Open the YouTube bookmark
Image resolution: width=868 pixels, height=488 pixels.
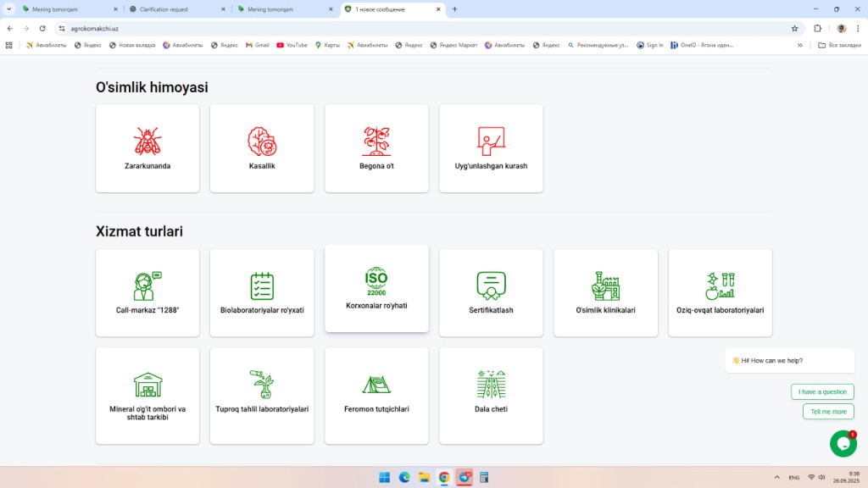pyautogui.click(x=292, y=45)
